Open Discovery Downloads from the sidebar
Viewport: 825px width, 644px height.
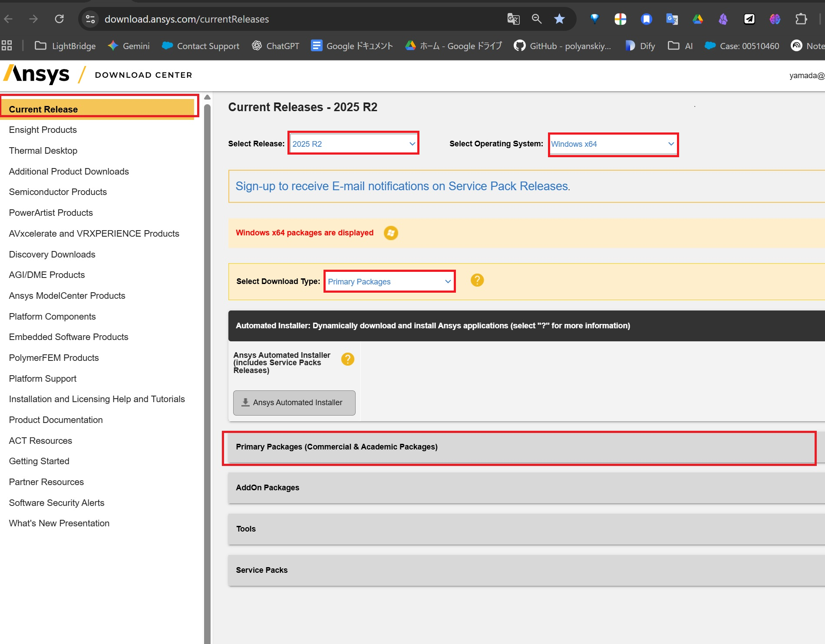(52, 254)
